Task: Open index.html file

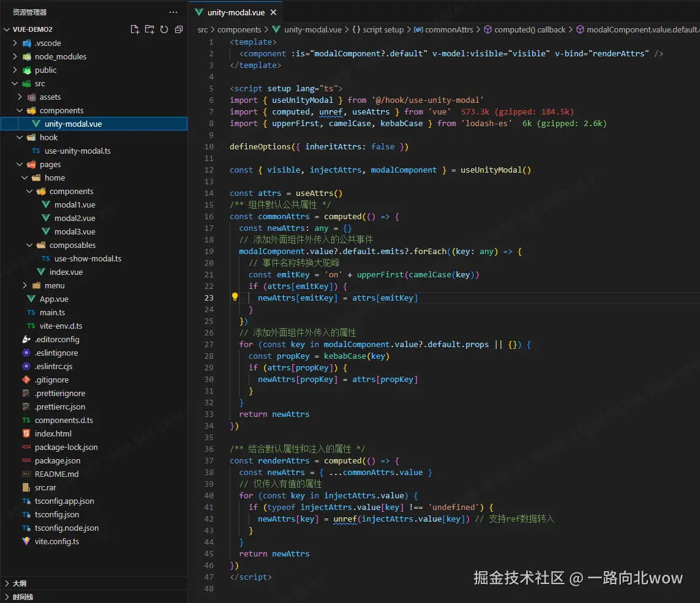Action: (94, 433)
